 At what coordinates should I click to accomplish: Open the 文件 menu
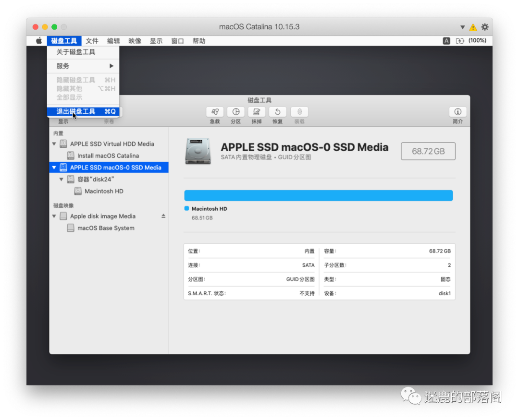(x=92, y=41)
